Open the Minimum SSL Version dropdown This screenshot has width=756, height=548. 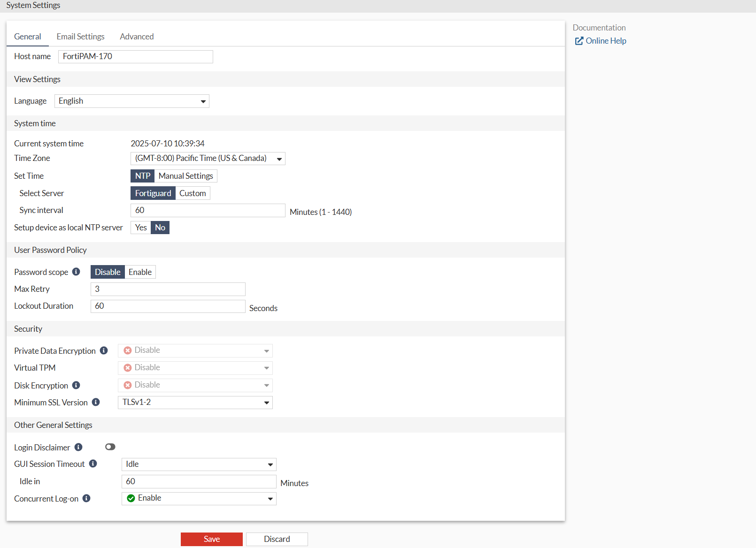point(195,402)
